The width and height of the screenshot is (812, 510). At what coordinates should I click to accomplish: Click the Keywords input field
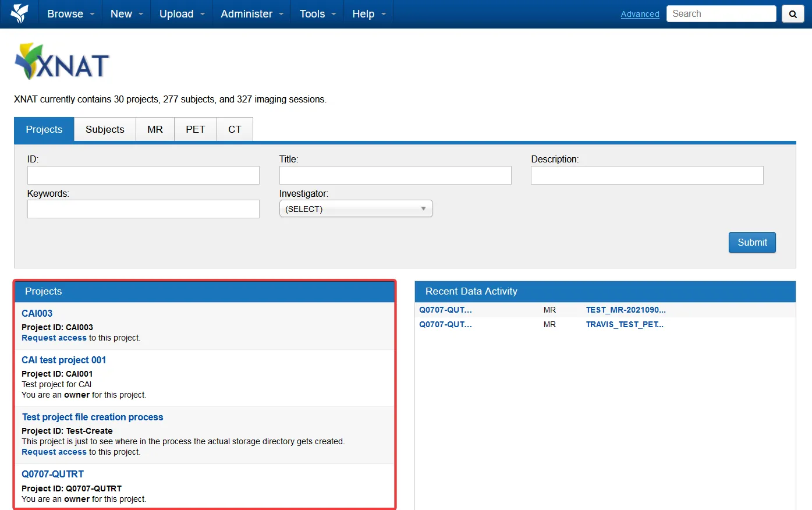(143, 209)
